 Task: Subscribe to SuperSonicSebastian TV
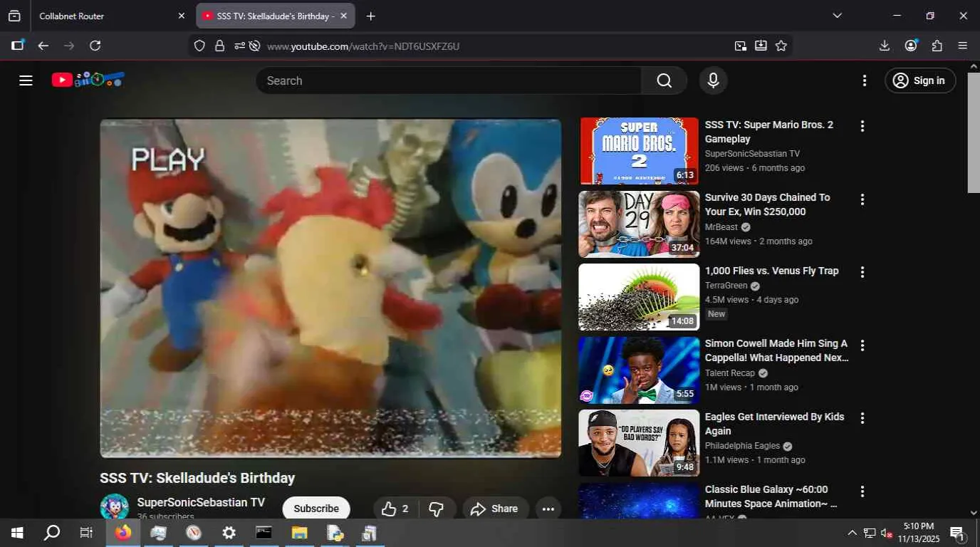click(316, 509)
